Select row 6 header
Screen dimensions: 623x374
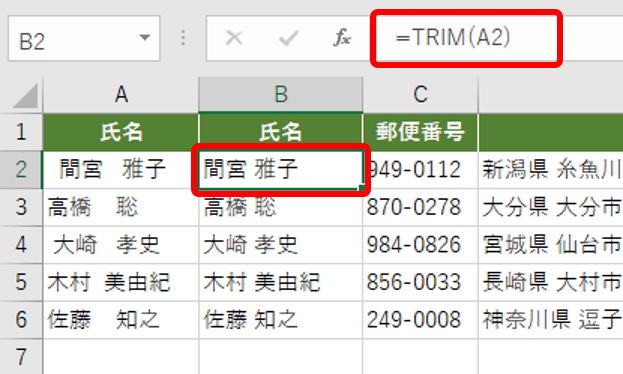21,320
